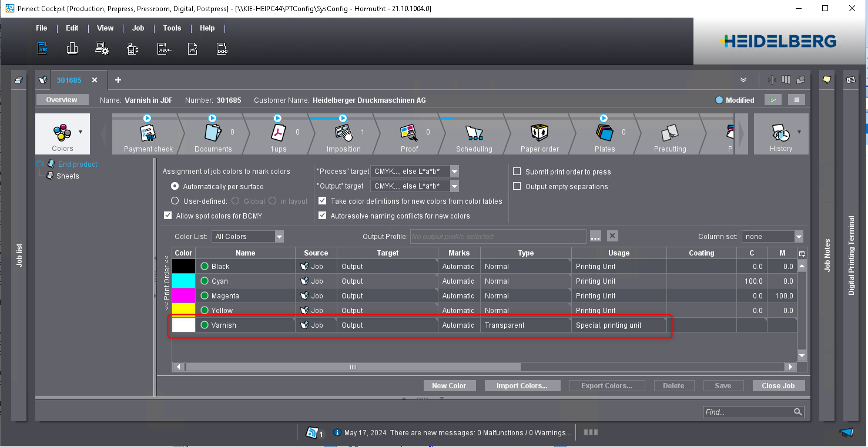Enable Submit print order to press

click(x=517, y=172)
